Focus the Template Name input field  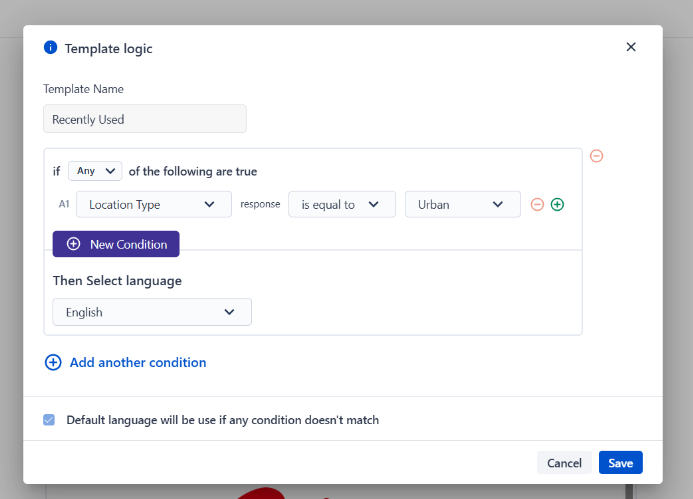(x=145, y=119)
